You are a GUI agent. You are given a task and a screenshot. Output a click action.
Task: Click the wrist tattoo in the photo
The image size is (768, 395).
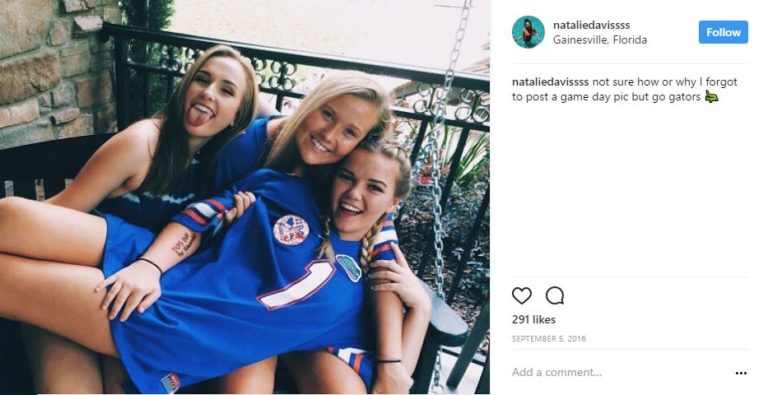[185, 244]
